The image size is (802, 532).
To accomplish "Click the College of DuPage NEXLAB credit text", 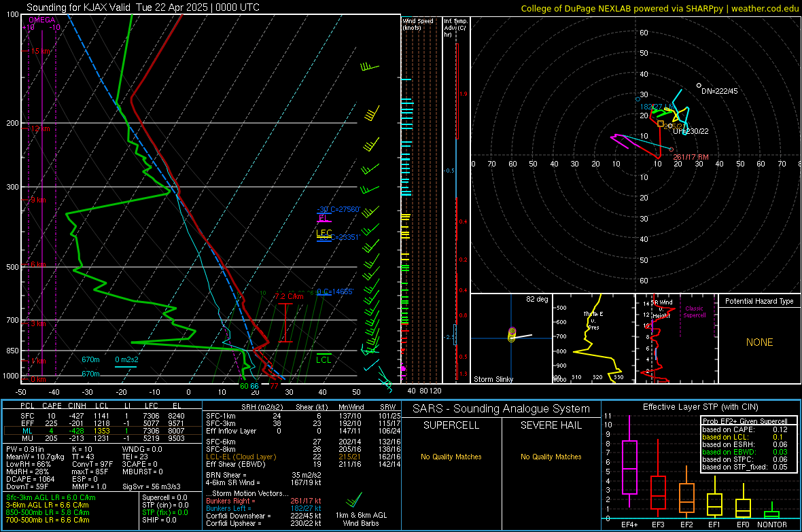I will (659, 8).
